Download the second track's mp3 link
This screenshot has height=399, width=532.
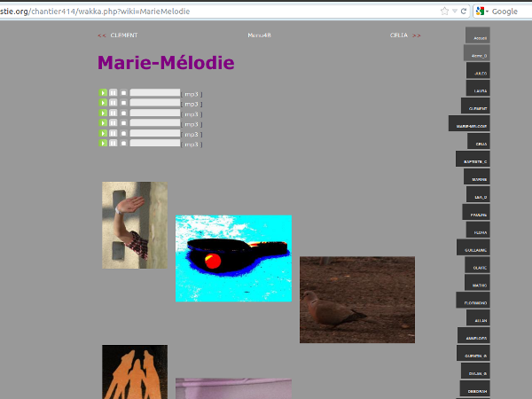tap(192, 104)
